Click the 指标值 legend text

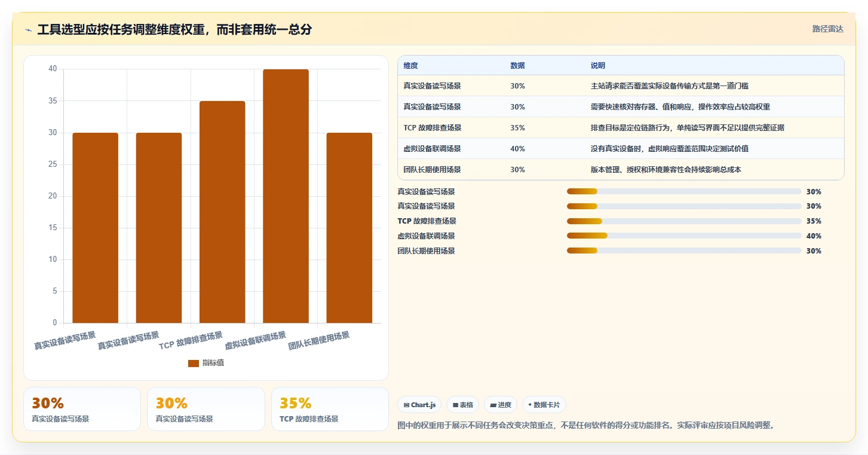click(x=213, y=363)
